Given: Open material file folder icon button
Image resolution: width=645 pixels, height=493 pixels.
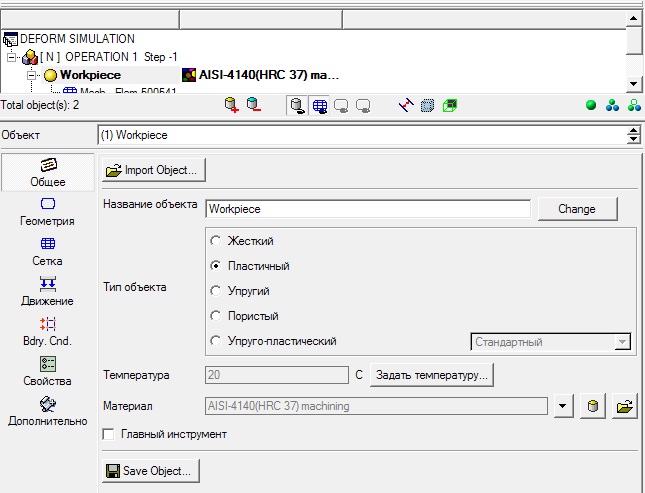Looking at the screenshot, I should (x=624, y=406).
